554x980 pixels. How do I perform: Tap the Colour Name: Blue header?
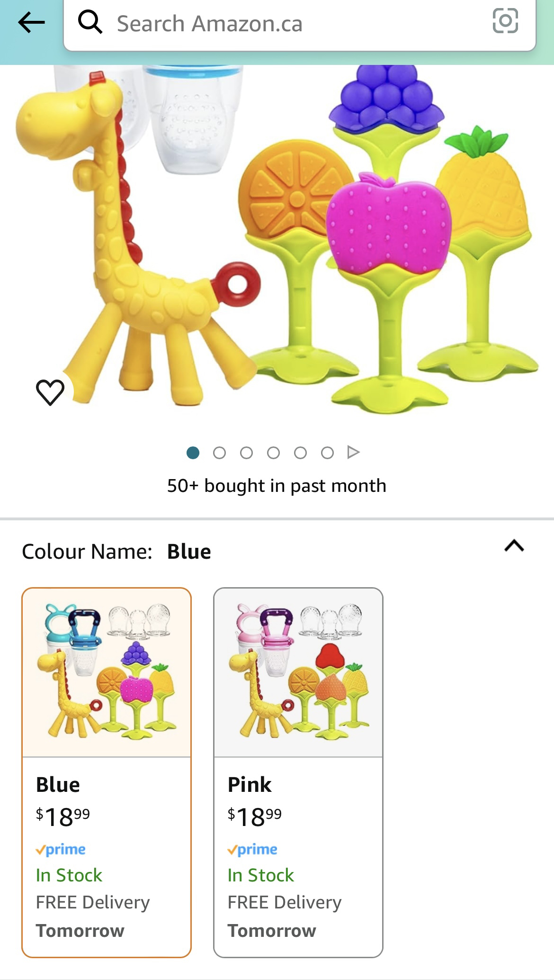coord(116,552)
